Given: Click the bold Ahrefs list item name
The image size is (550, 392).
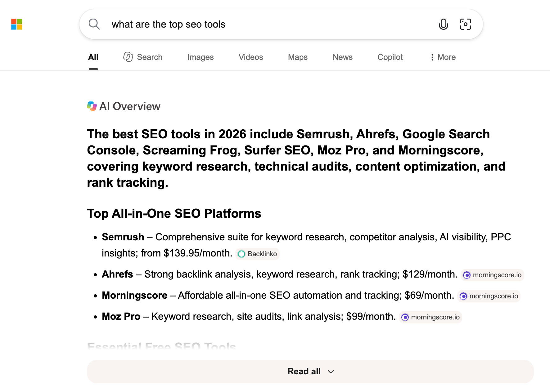Looking at the screenshot, I should click(x=117, y=274).
